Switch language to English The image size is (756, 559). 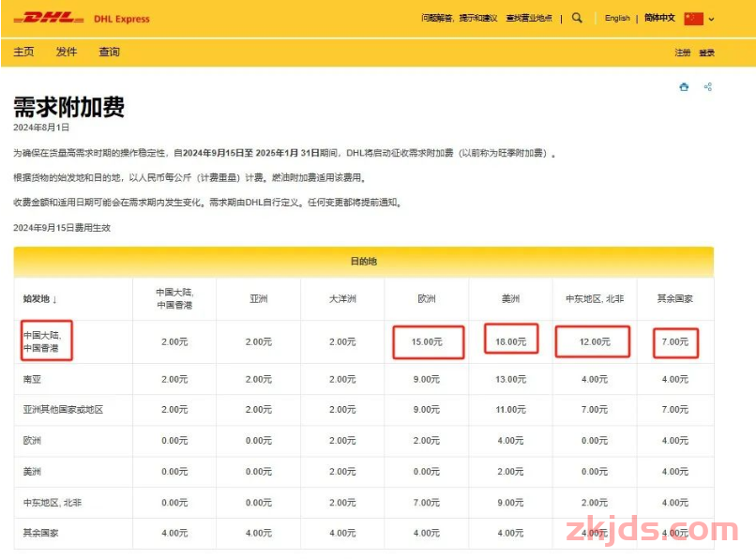[617, 19]
